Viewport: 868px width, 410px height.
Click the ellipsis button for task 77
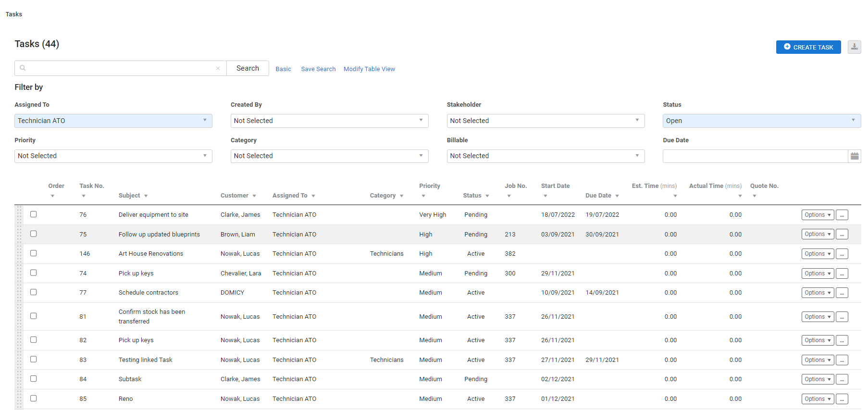pos(842,293)
